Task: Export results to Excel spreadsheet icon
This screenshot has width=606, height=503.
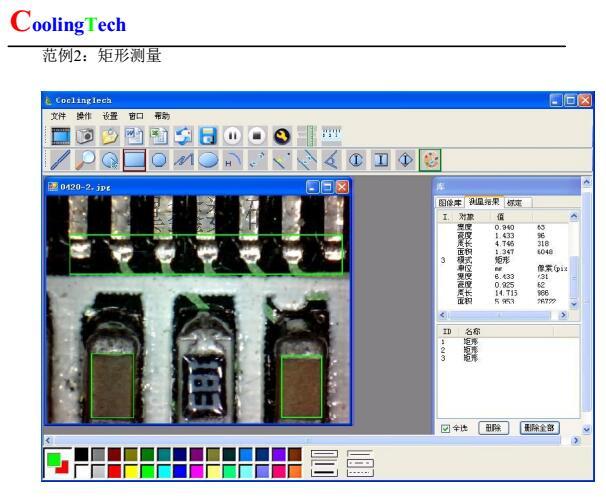Action: (159, 136)
